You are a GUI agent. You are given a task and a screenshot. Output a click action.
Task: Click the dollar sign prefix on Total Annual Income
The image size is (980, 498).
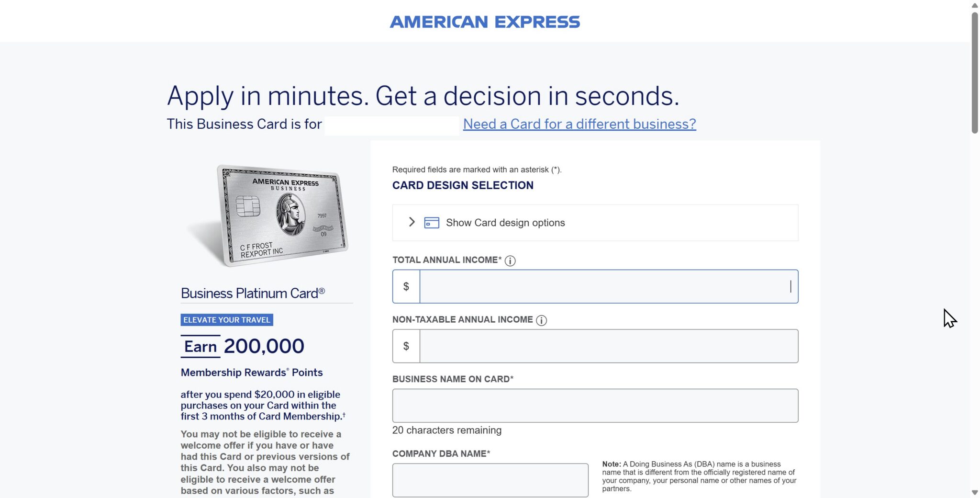coord(406,286)
